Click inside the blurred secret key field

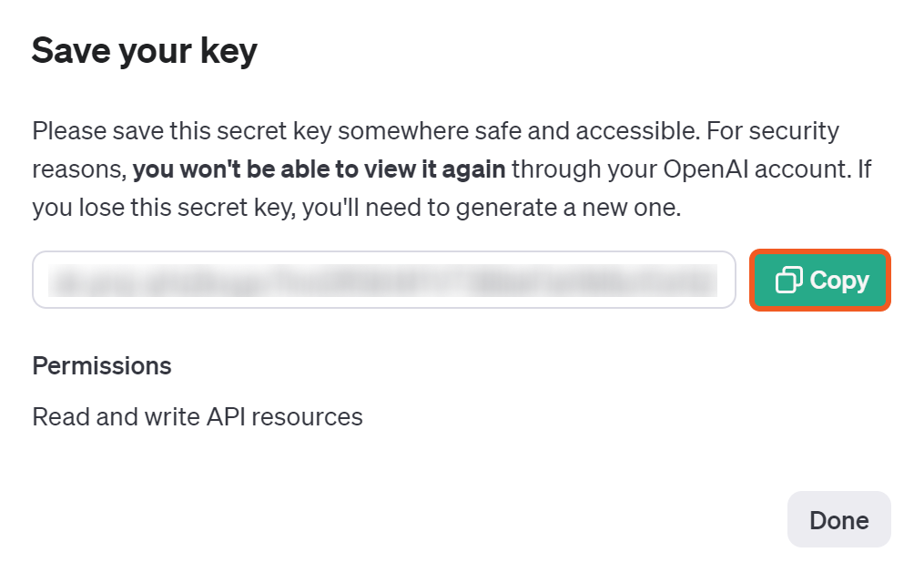point(382,281)
